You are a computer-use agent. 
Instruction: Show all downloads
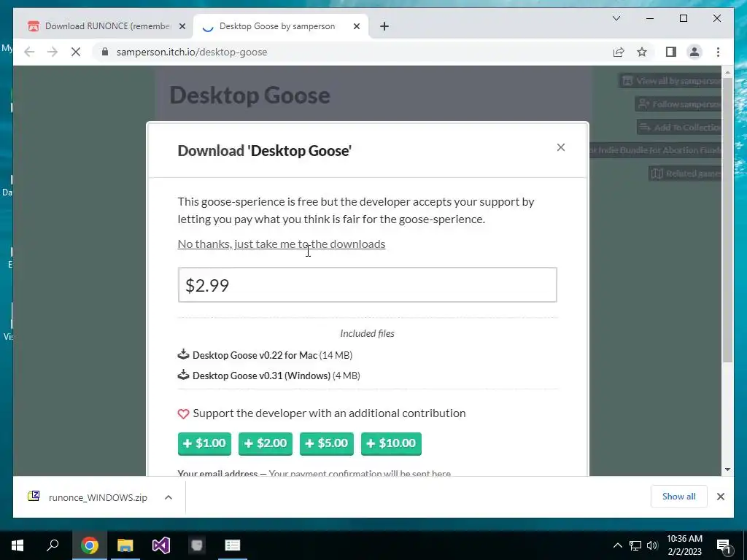tap(679, 497)
